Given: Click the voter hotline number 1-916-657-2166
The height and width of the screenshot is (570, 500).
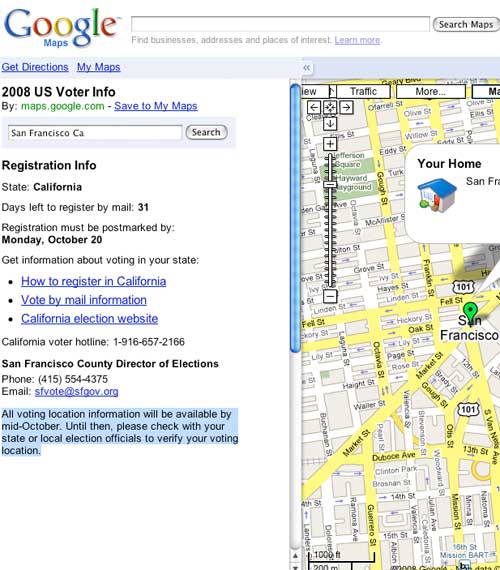Looking at the screenshot, I should point(149,342).
